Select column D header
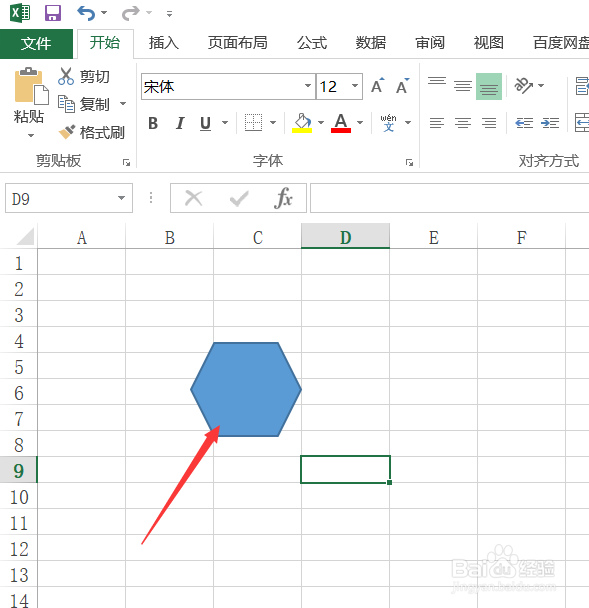The height and width of the screenshot is (608, 589). click(345, 237)
